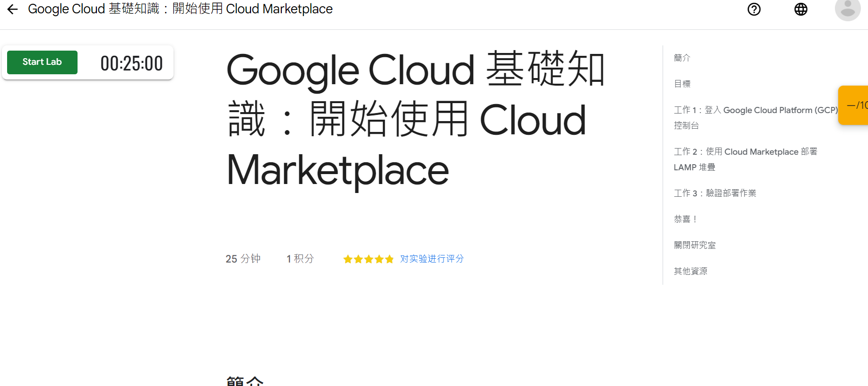
Task: Go to the 恭喜！ section
Action: (x=685, y=219)
